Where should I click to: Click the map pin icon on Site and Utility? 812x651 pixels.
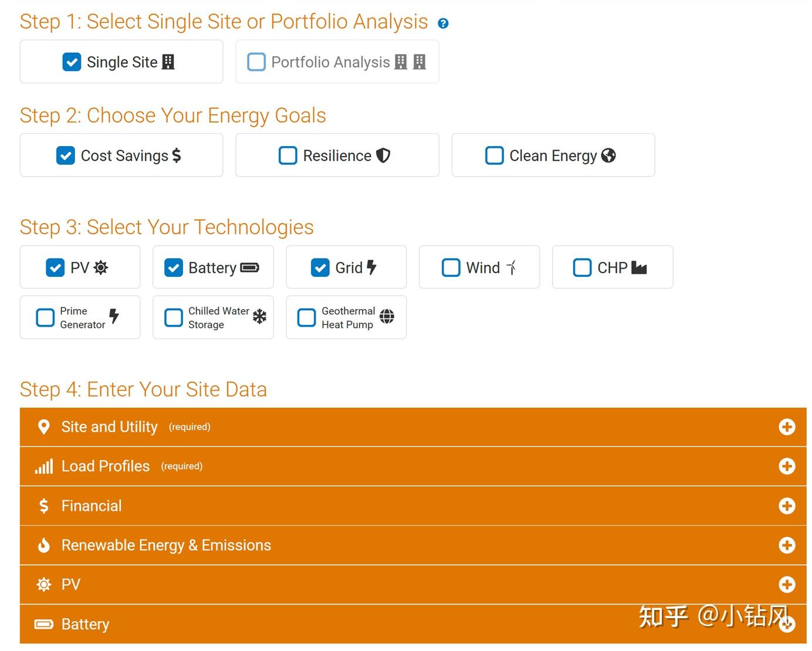click(43, 427)
